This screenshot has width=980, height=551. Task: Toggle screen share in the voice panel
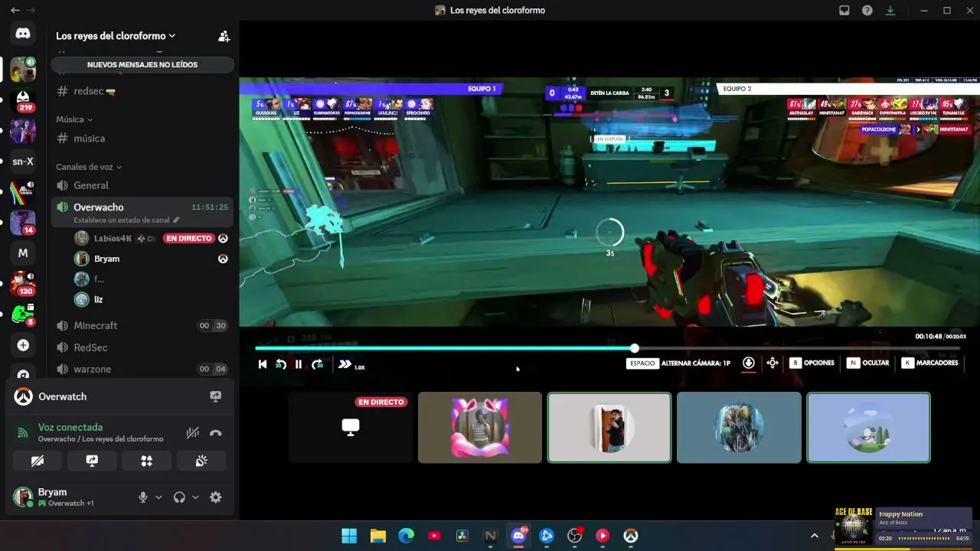pyautogui.click(x=92, y=461)
